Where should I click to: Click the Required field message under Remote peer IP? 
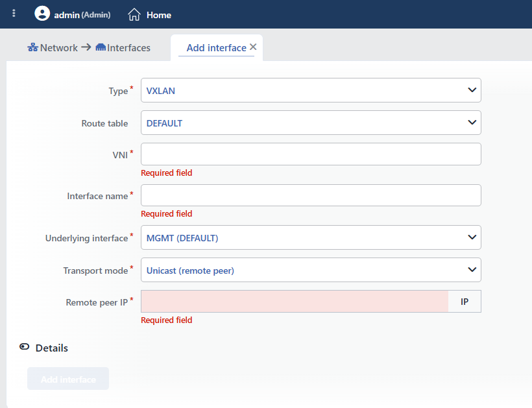[x=167, y=320]
